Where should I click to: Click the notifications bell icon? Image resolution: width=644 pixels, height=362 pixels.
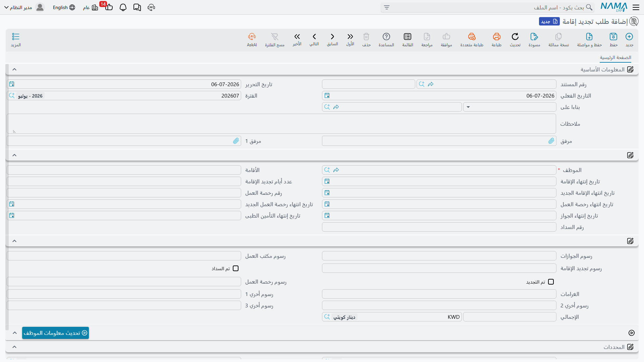point(123,7)
